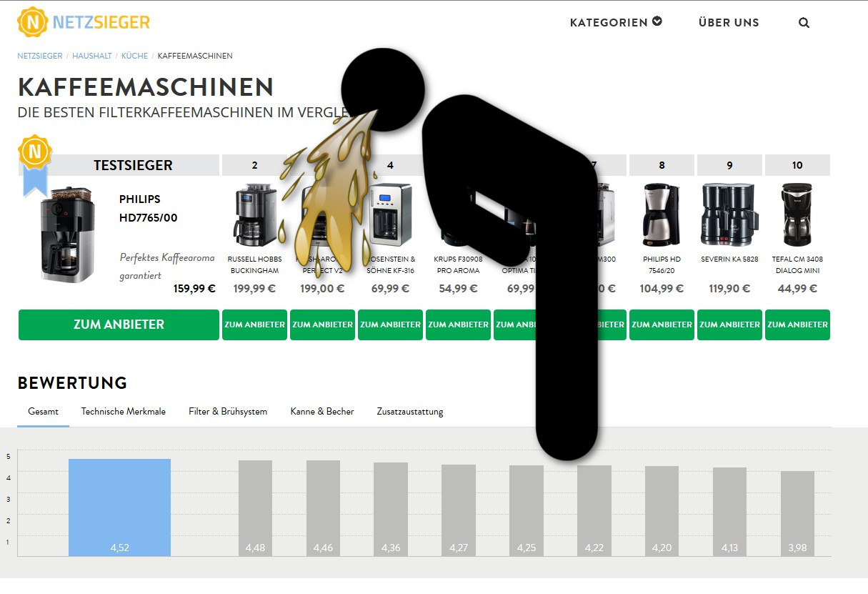Click ZUM ANBIETER under Tefal CM 3408
Viewport: 868px width, 594px height.
point(798,325)
